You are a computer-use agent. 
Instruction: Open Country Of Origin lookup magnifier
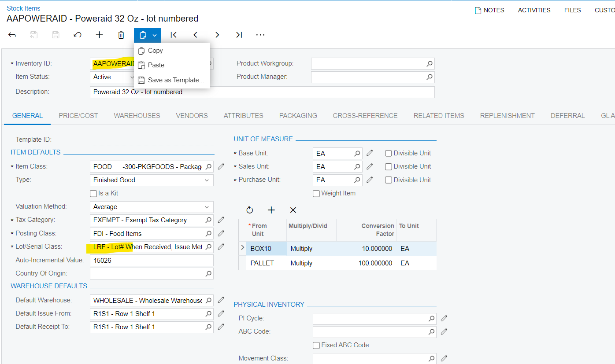[x=208, y=273]
